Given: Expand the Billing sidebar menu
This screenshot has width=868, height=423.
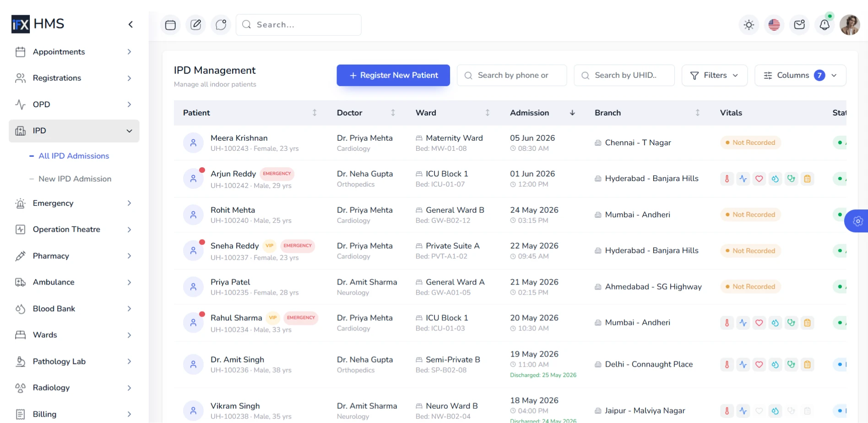Looking at the screenshot, I should [x=74, y=414].
